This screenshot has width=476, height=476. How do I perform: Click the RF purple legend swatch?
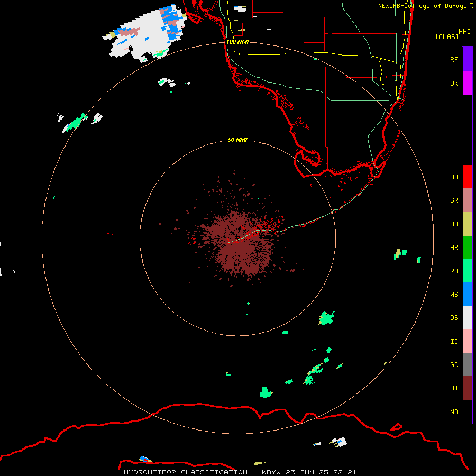(467, 59)
